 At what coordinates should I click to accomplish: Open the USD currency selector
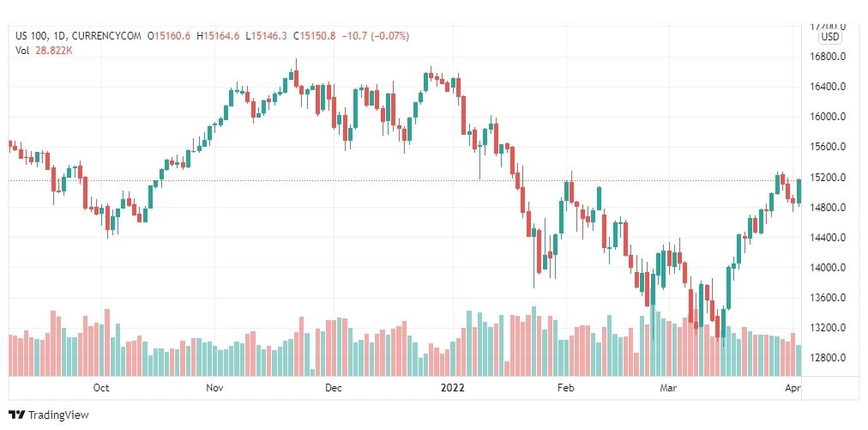(x=829, y=37)
